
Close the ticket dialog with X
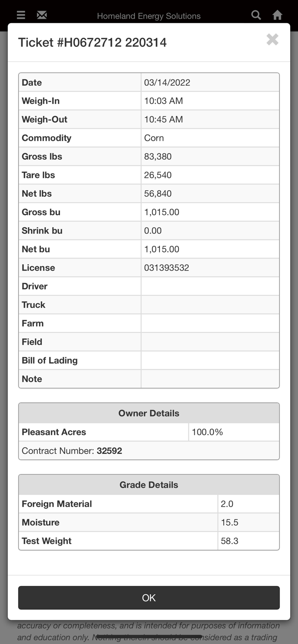[x=272, y=39]
